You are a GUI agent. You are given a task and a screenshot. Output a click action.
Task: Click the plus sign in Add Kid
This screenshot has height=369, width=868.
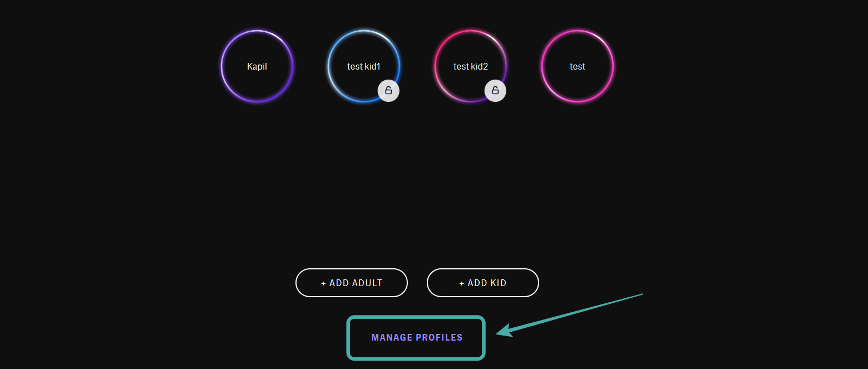pos(461,283)
